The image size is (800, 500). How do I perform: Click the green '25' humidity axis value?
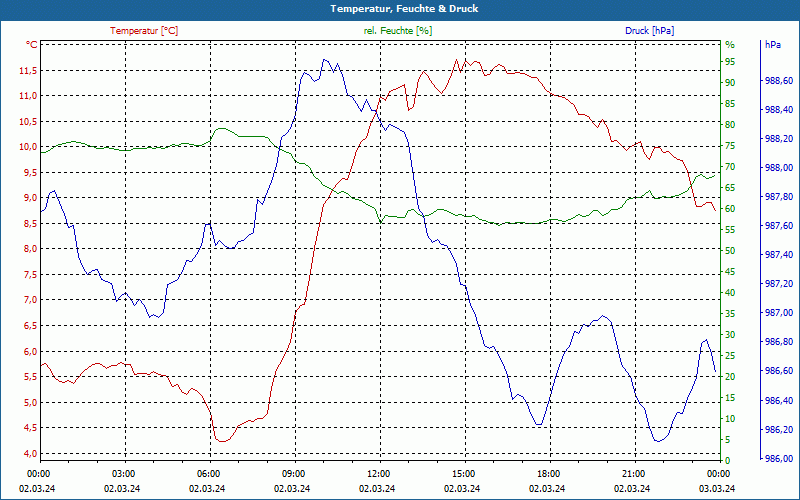[x=730, y=356]
